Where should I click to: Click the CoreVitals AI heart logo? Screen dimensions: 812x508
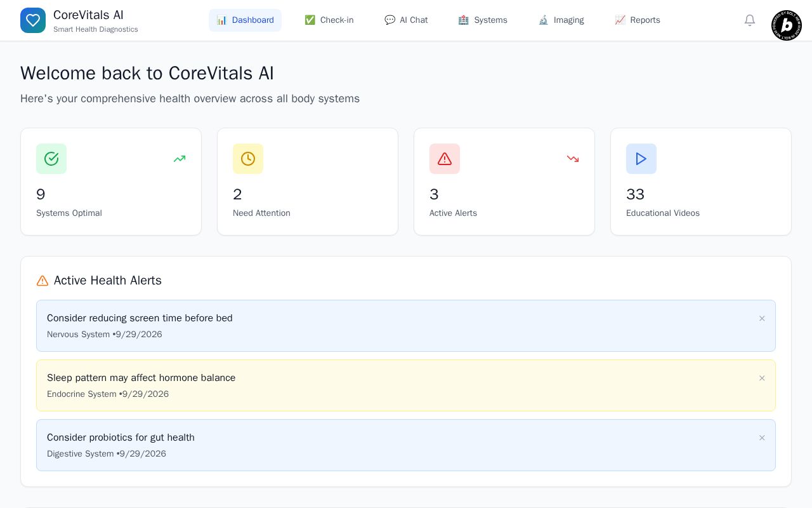point(33,20)
